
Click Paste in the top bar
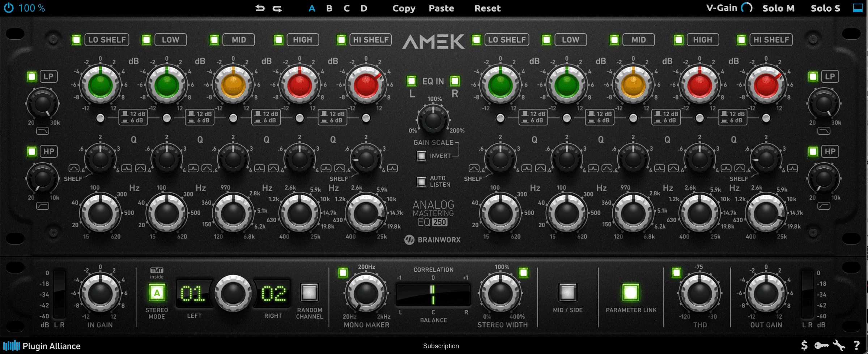(x=441, y=8)
